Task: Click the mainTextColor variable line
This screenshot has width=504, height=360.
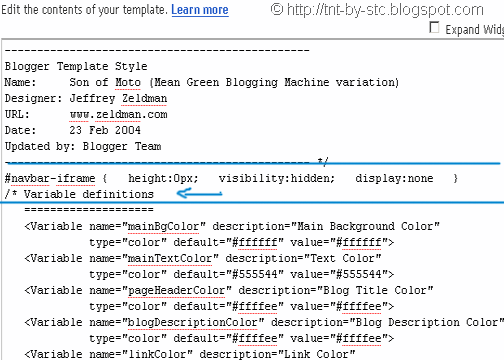Action: click(203, 258)
